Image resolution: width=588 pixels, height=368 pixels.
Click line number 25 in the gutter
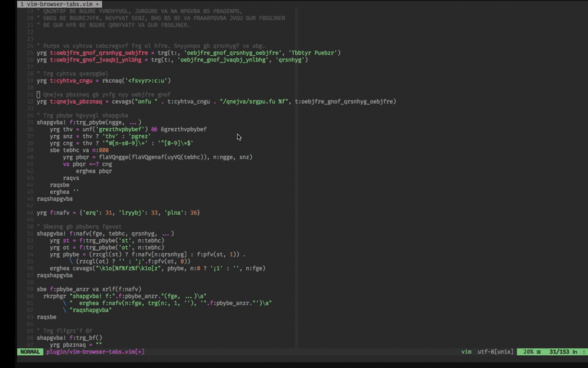pyautogui.click(x=30, y=53)
